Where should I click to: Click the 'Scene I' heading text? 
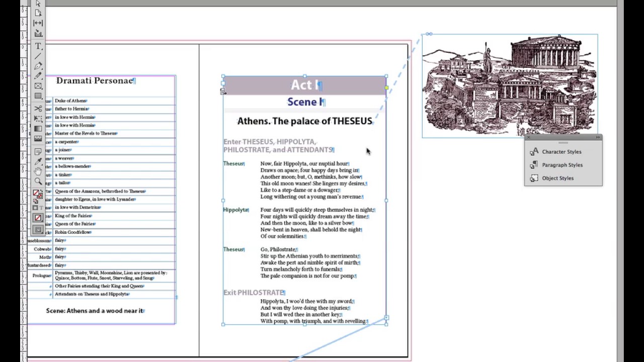click(305, 102)
